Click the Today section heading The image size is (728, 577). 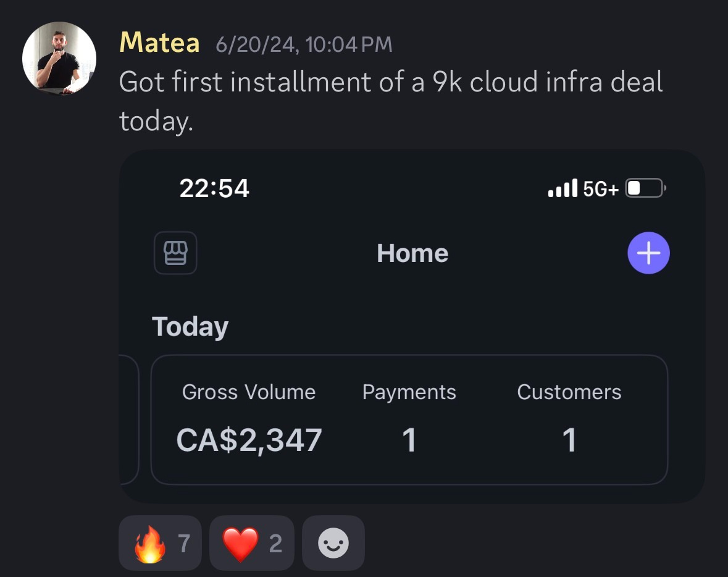click(x=190, y=326)
